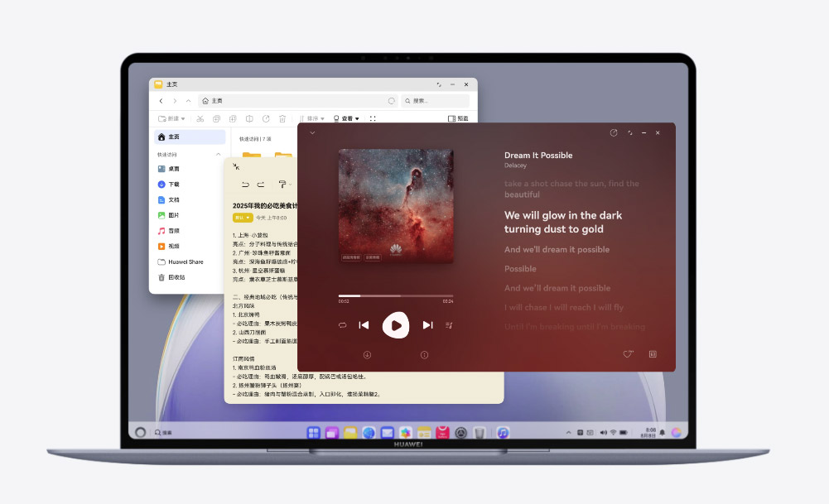The image size is (829, 504).
Task: Click the selection mode dotted-square icon
Action: 373,118
